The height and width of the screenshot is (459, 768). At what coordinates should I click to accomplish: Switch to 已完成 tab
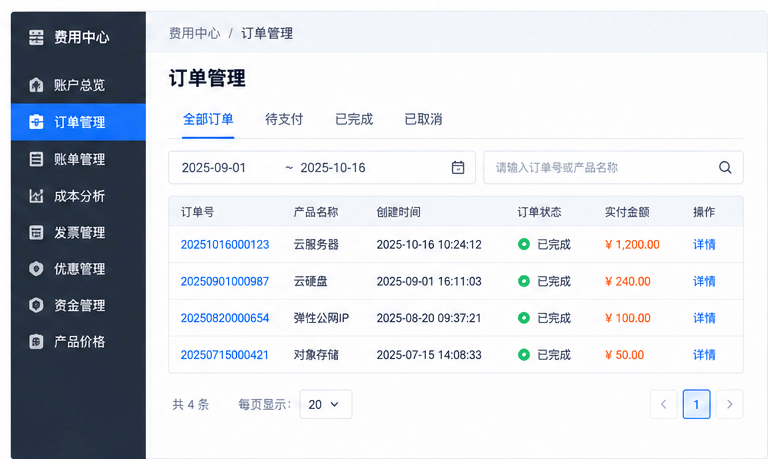coord(354,119)
